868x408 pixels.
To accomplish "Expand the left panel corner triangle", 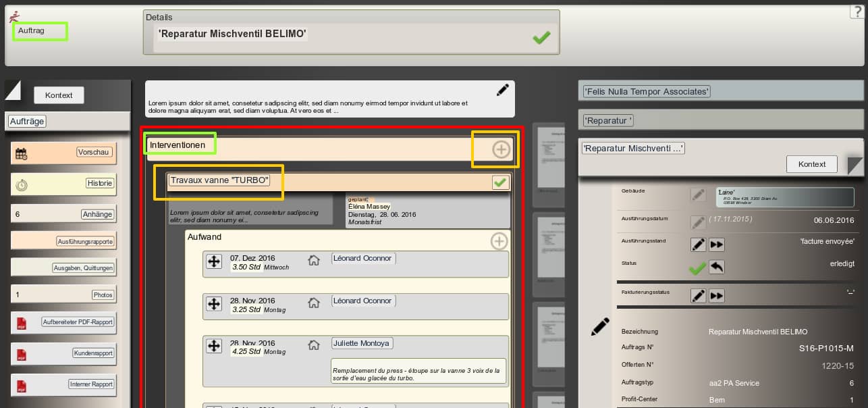I will pyautogui.click(x=13, y=89).
